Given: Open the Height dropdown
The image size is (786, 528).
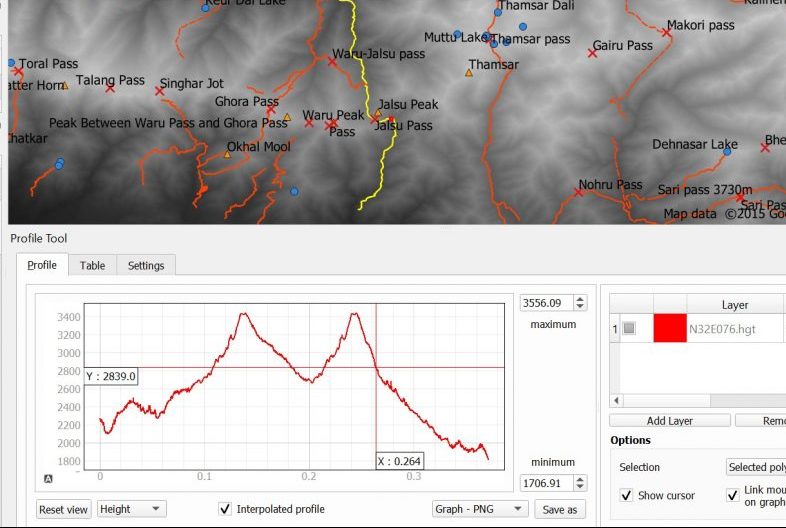Looking at the screenshot, I should tap(131, 509).
